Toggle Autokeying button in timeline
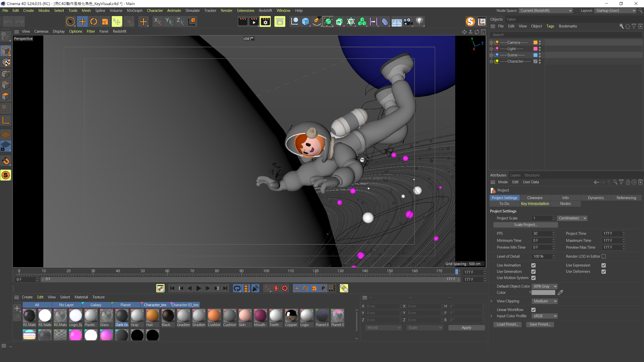Screen dimensions: 644x362 276,288
